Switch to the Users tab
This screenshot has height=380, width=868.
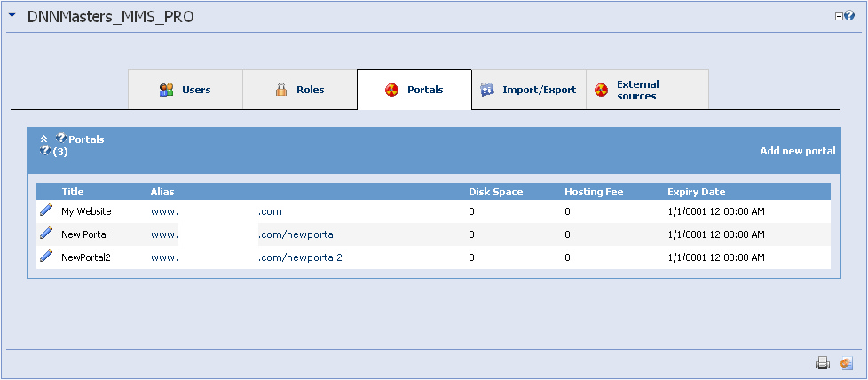(185, 90)
